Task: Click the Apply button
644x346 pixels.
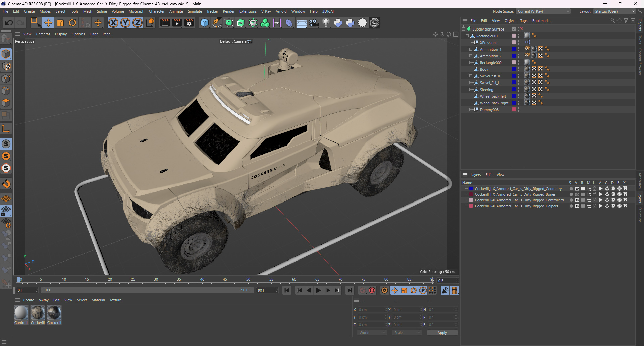Action: tap(442, 333)
